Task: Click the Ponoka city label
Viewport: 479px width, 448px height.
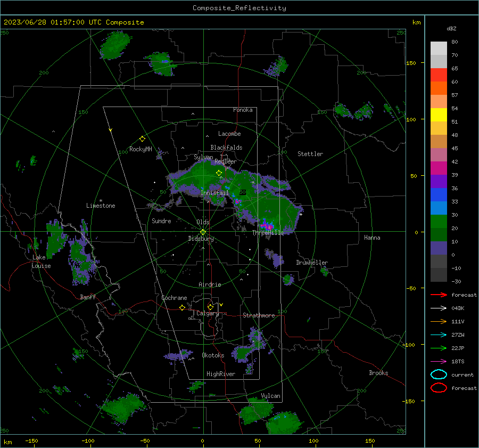Action: [243, 110]
